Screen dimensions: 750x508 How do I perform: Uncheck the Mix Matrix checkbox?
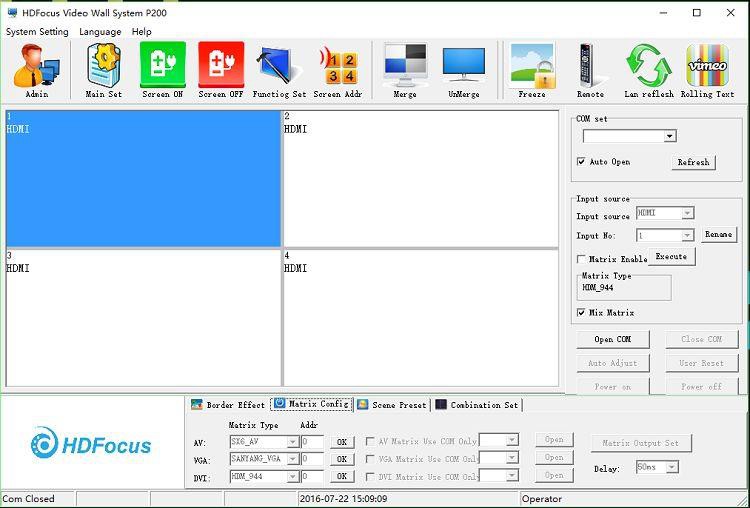coord(582,313)
